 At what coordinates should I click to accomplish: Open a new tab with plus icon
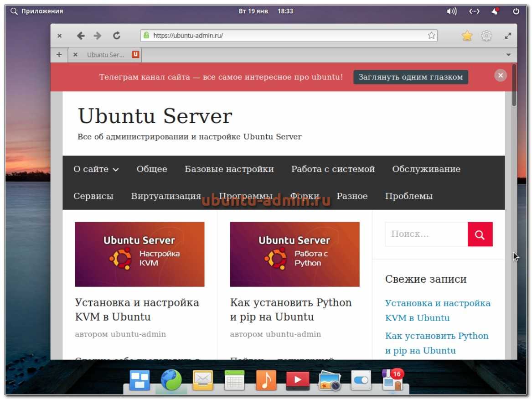(x=59, y=55)
